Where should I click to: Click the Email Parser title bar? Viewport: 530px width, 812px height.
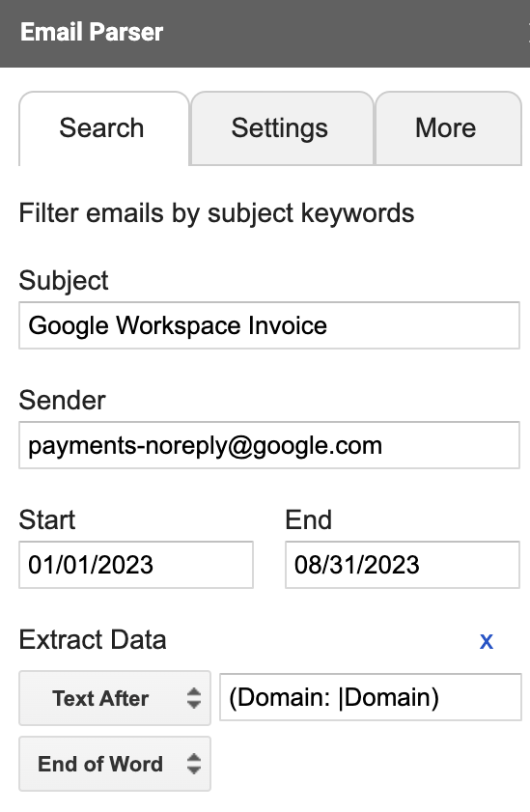pyautogui.click(x=265, y=33)
